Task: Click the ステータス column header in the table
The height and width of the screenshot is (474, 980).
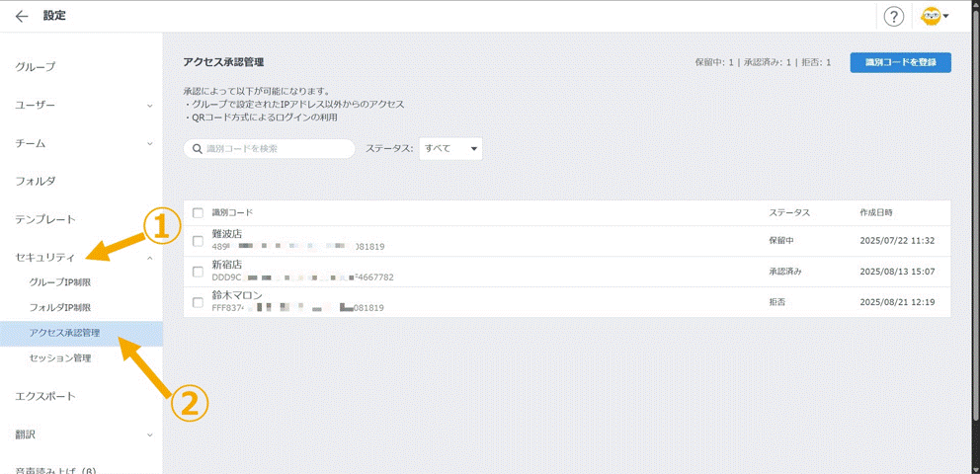Action: click(x=789, y=213)
